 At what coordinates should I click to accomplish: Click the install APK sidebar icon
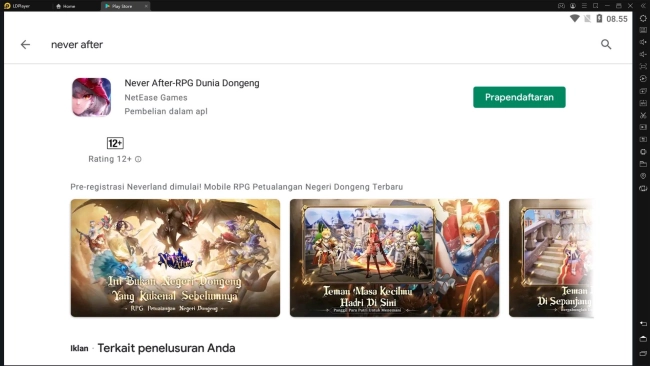[x=643, y=103]
